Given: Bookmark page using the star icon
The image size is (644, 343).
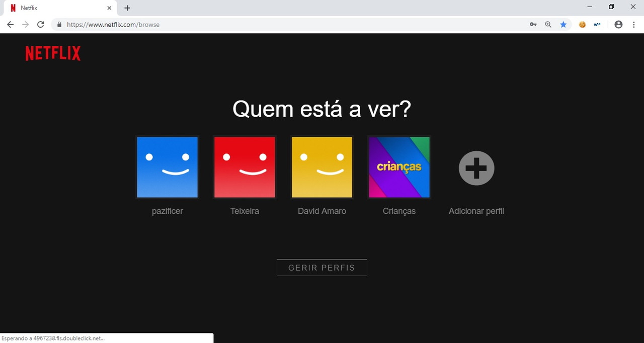Looking at the screenshot, I should 563,24.
